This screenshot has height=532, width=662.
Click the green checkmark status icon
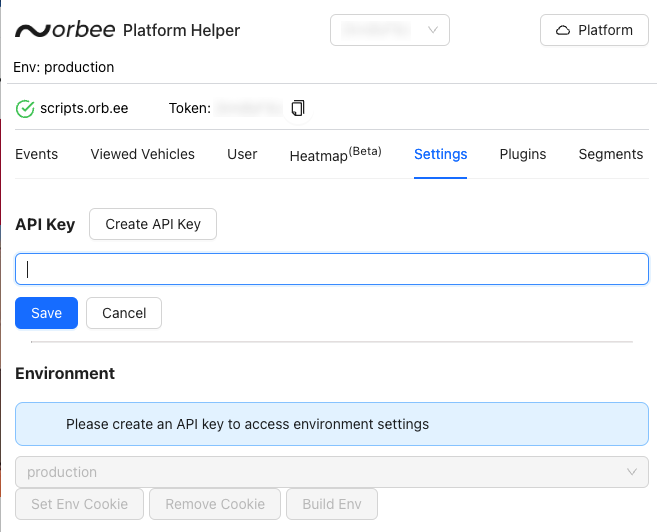point(25,108)
